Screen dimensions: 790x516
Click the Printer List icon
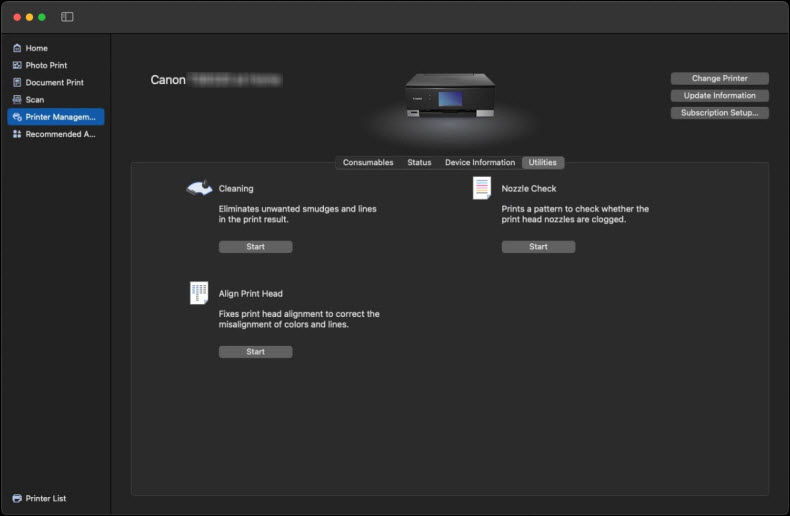(17, 498)
